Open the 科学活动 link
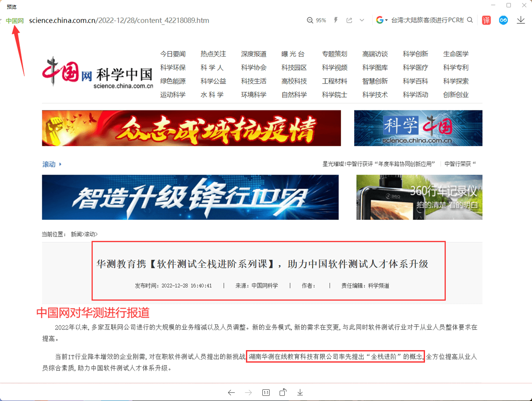532x401 pixels. click(416, 95)
